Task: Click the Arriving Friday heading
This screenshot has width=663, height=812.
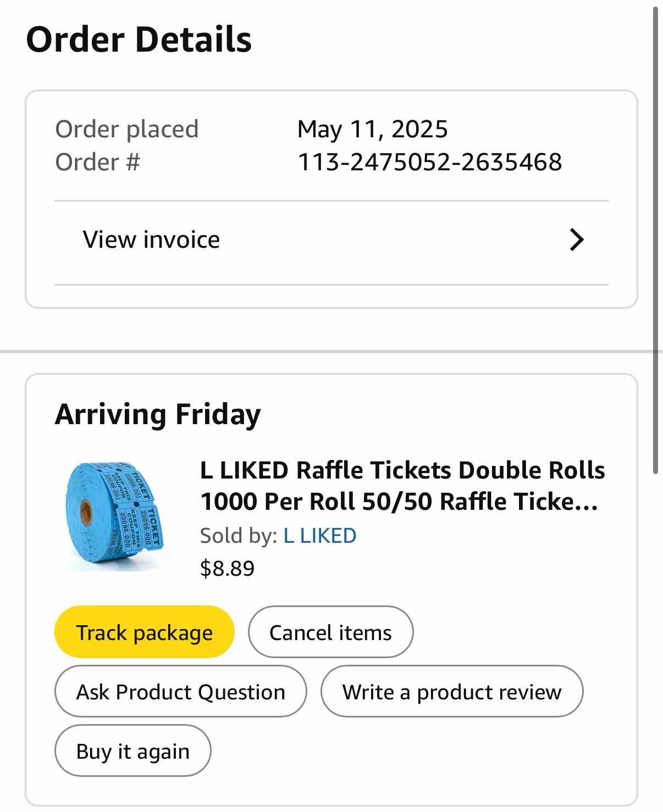Action: 158,414
